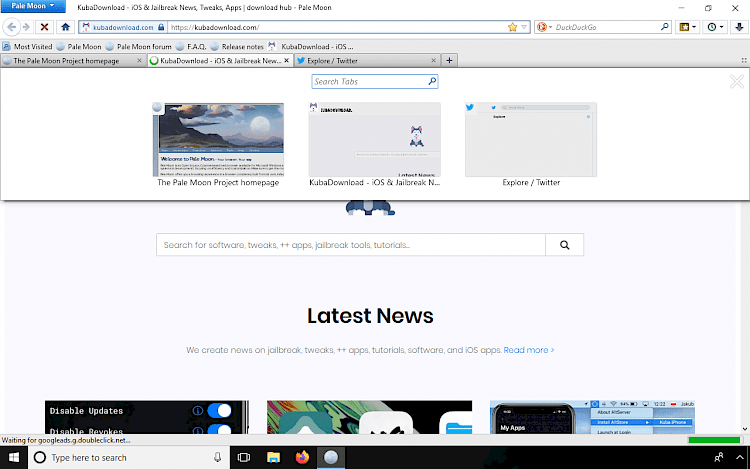This screenshot has height=469, width=750.
Task: Open the F.A.Q. bookmark
Action: pos(191,46)
